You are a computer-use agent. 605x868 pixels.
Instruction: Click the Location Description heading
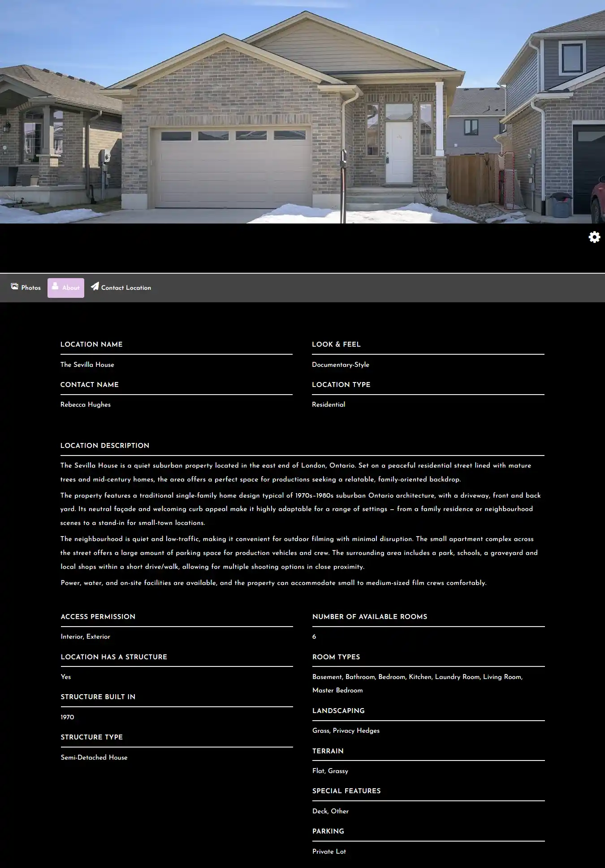tap(105, 445)
